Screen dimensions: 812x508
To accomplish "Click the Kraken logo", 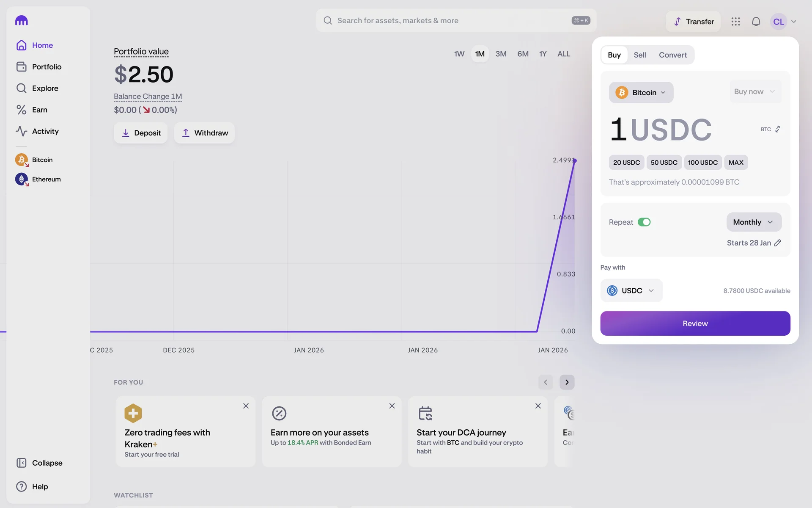I will click(22, 20).
